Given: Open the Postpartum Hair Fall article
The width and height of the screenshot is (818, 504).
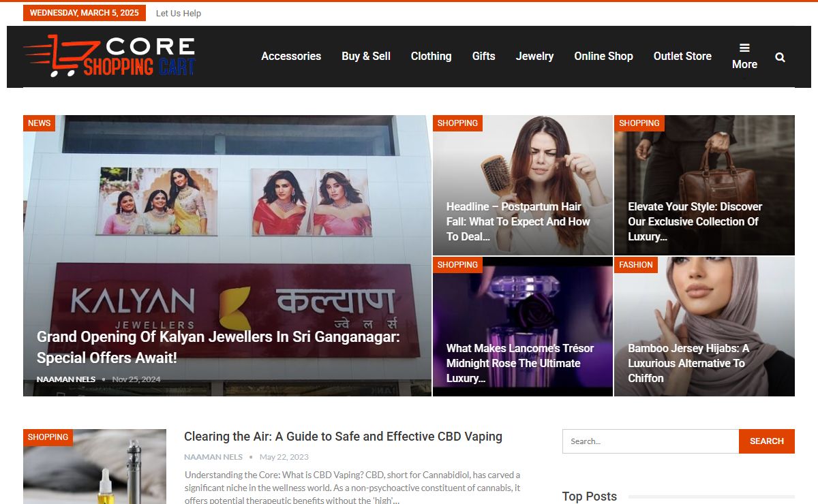Looking at the screenshot, I should coord(518,221).
